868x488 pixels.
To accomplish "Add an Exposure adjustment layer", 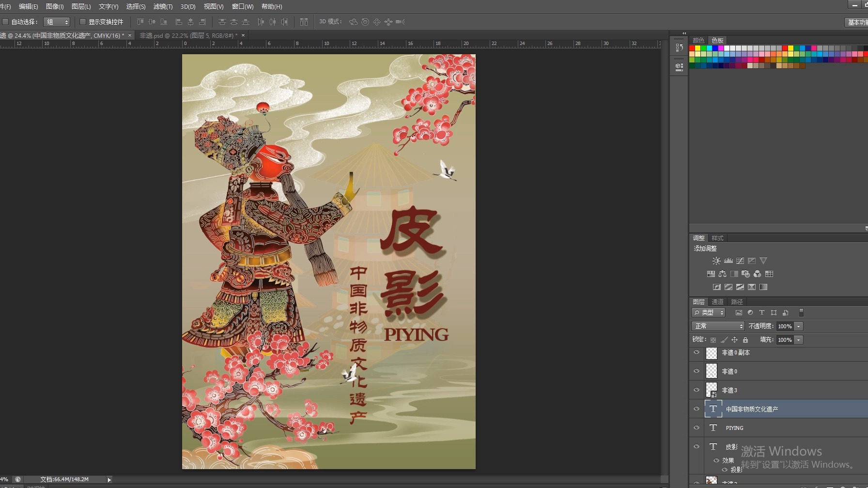I will coord(751,260).
